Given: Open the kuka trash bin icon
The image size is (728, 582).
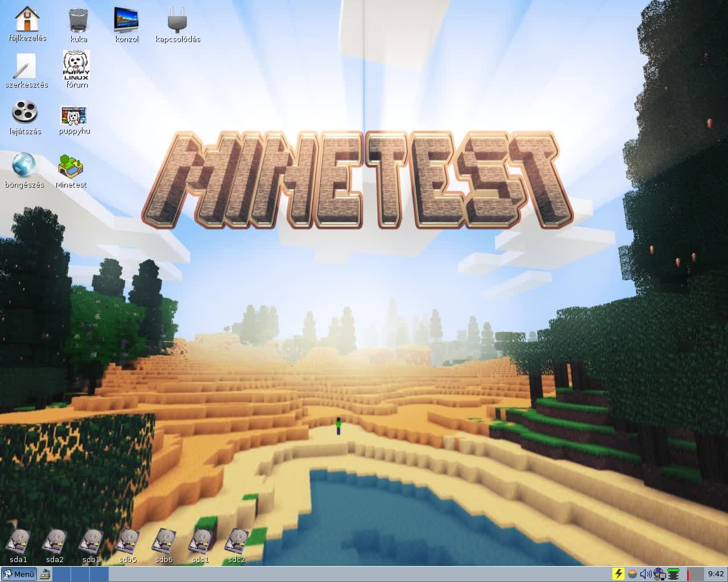Looking at the screenshot, I should point(78,20).
